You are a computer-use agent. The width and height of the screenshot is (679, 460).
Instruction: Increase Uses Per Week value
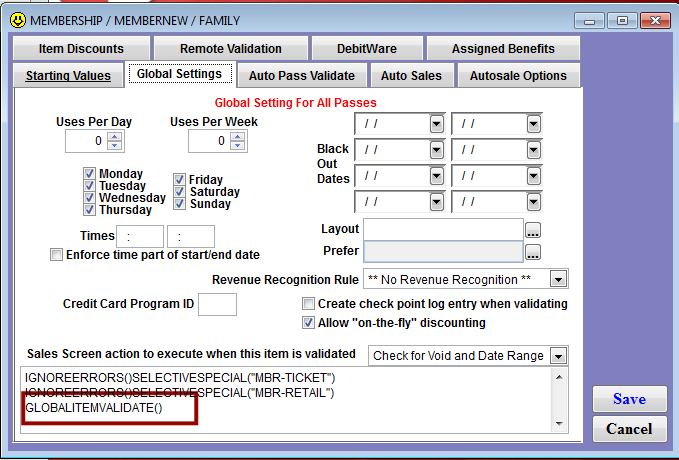tap(238, 136)
